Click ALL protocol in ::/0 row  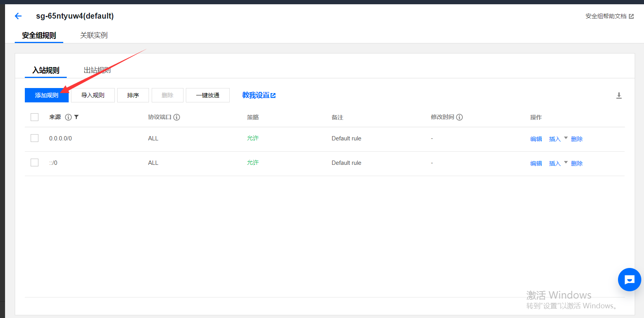153,163
